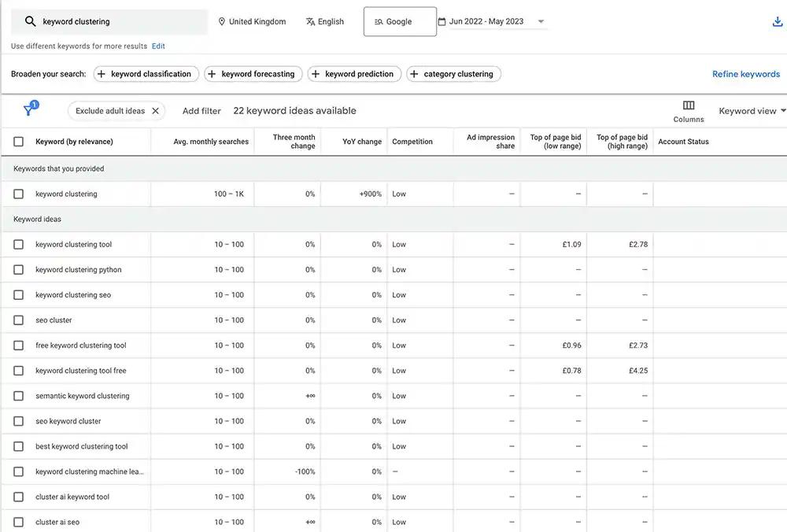Click the 22 keyword ideas available text
787x532 pixels.
coord(294,111)
